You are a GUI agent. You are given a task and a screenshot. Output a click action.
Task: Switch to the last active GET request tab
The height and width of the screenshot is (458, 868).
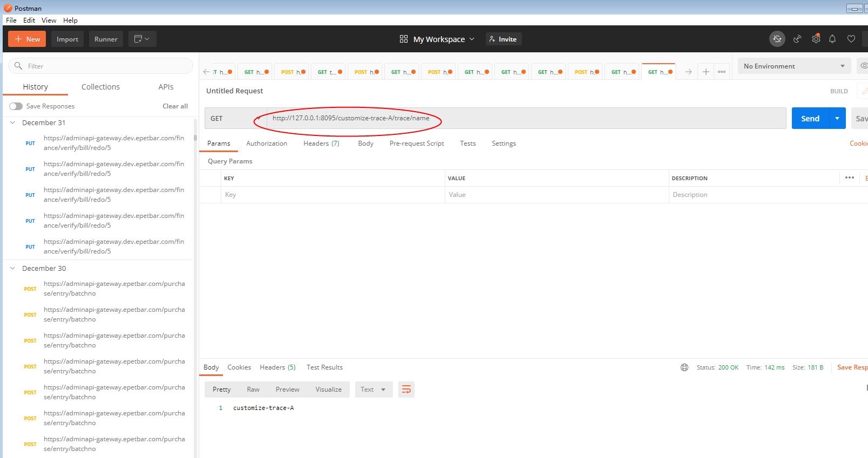pyautogui.click(x=659, y=72)
